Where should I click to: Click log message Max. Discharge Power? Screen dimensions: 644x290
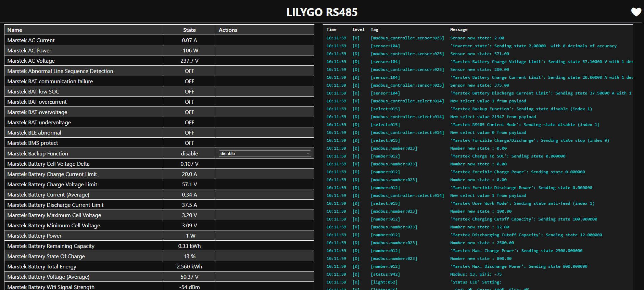click(519, 266)
